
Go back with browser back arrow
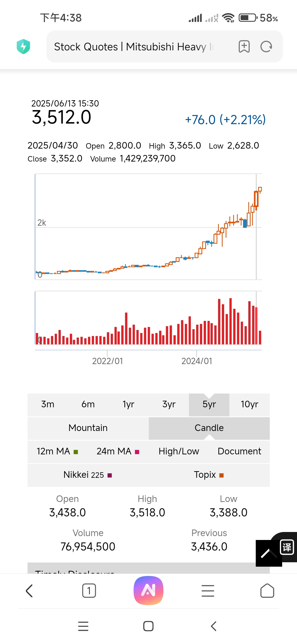[29, 591]
